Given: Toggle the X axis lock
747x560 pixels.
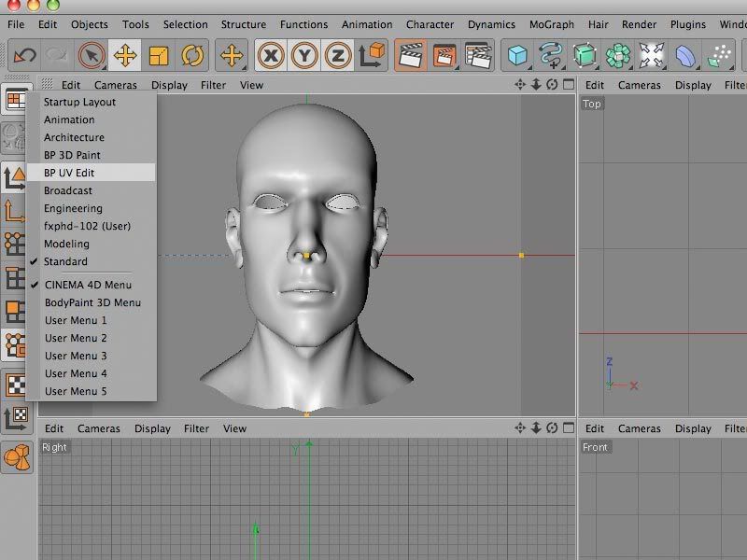Looking at the screenshot, I should [x=271, y=56].
